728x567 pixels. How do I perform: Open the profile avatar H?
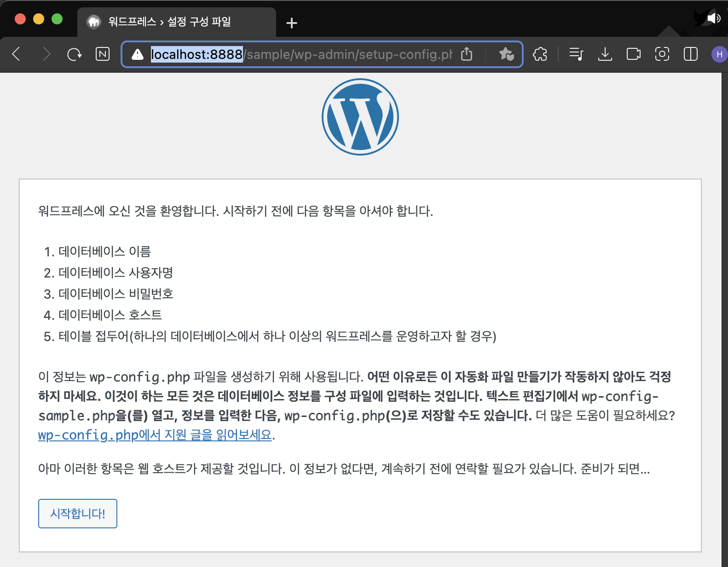[719, 54]
